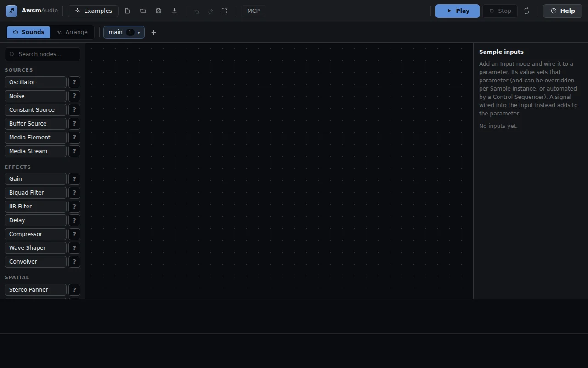Viewport: 588px width, 368px height.
Task: Add an IIR Filter node
Action: [35, 207]
